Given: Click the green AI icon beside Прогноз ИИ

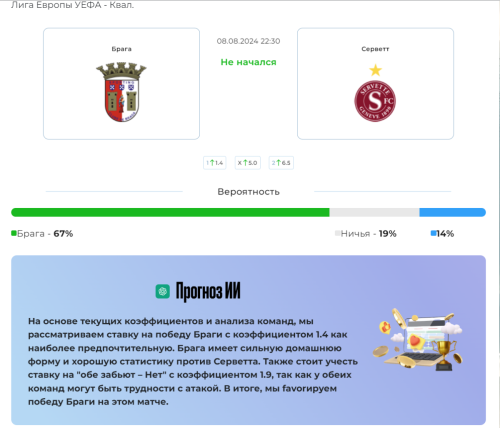Looking at the screenshot, I should coord(163,292).
